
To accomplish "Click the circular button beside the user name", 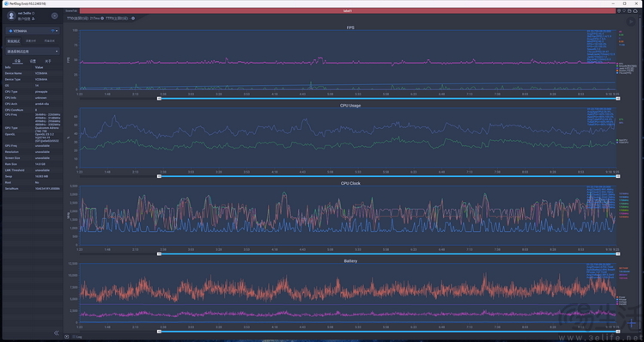I will pos(54,15).
